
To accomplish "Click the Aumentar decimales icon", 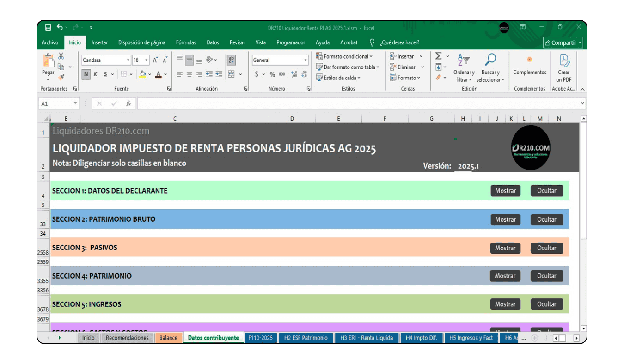I will 294,74.
